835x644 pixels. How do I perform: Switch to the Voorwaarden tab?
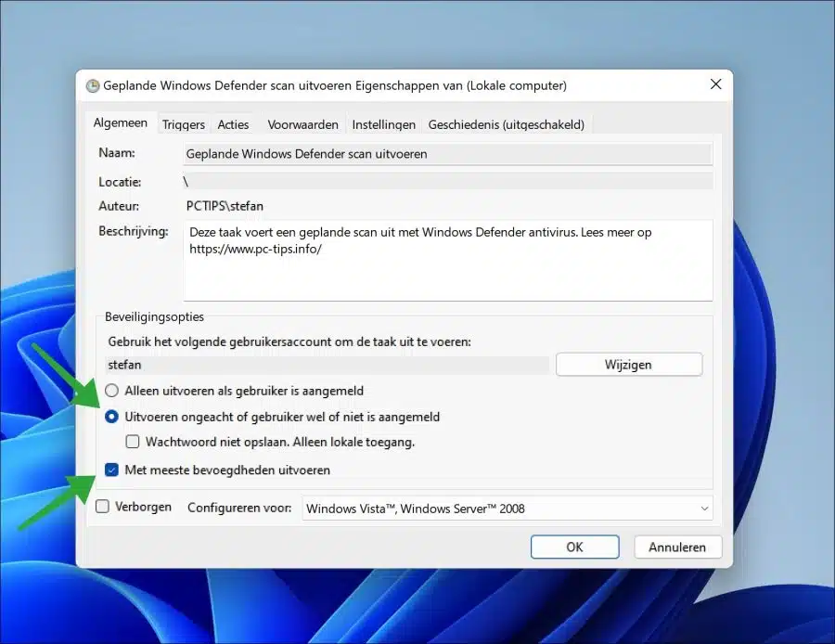[x=302, y=124]
